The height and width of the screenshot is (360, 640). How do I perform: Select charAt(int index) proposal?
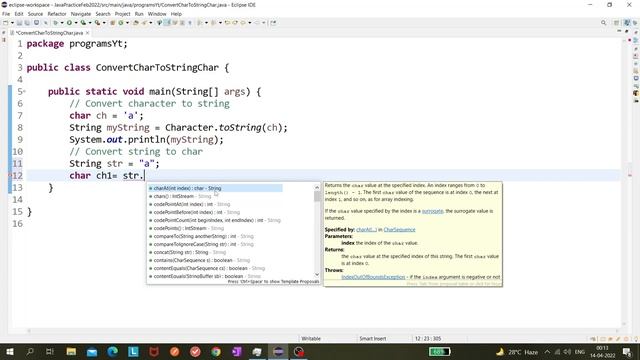(215, 188)
